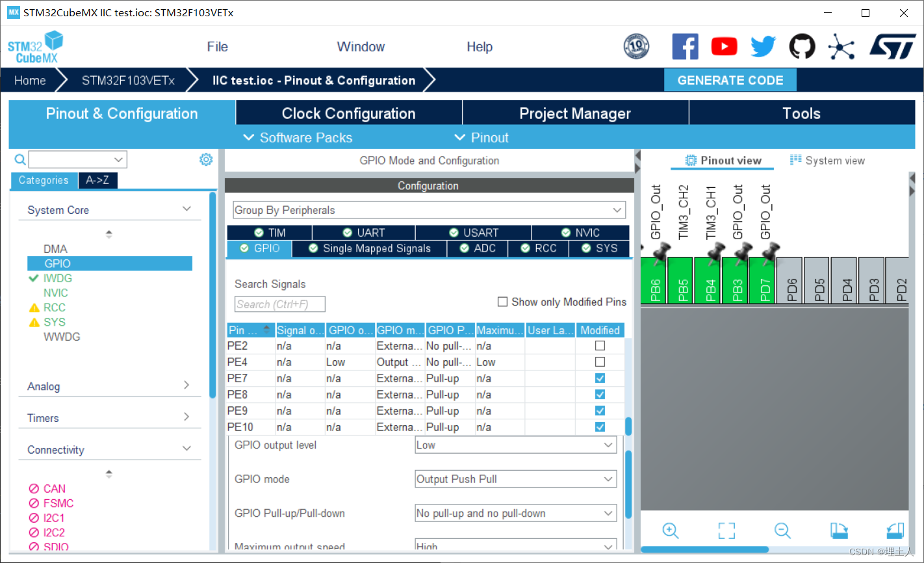924x563 pixels.
Task: Open the Help menu
Action: (x=480, y=47)
